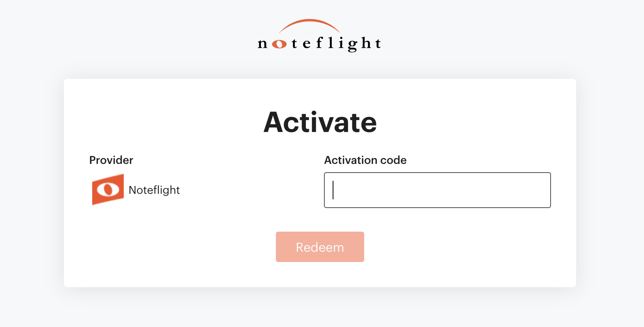Click the white oval inside provider icon
This screenshot has height=327, width=644.
point(108,190)
